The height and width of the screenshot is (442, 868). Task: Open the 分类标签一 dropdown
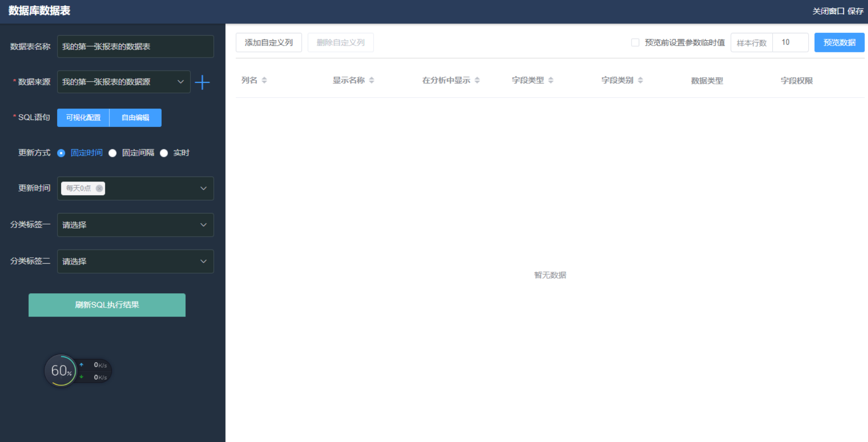point(135,225)
